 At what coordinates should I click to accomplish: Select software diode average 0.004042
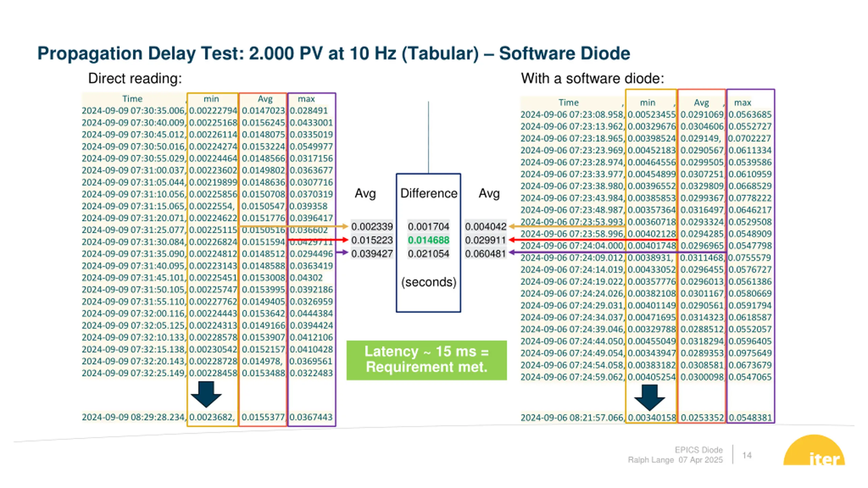486,226
